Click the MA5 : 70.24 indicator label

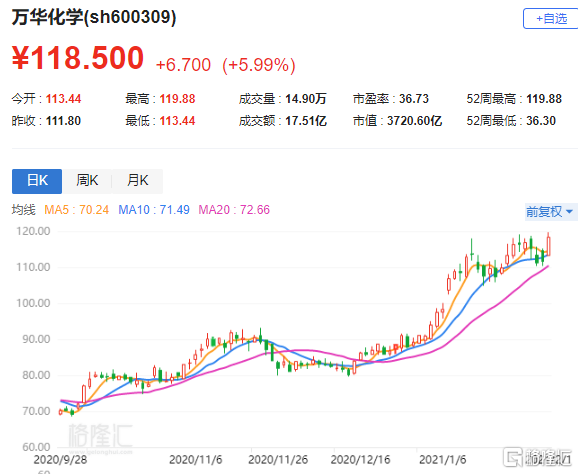(76, 210)
